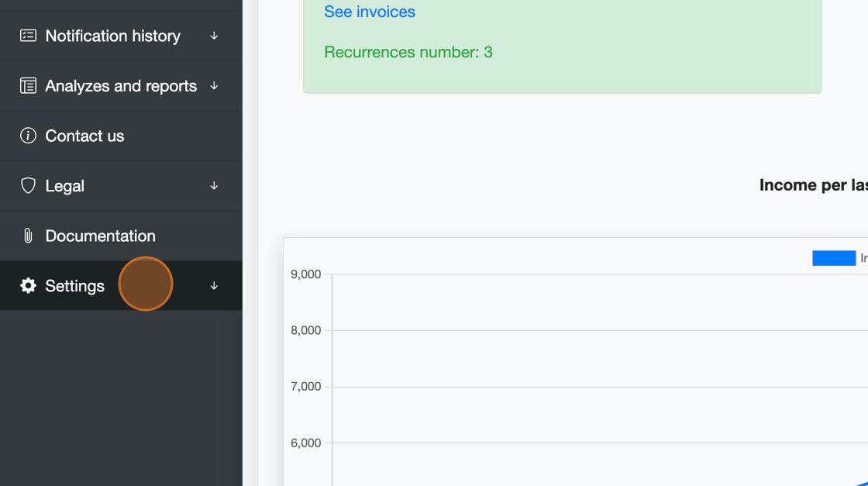
Task: Open the Documentation sidebar item
Action: click(100, 236)
